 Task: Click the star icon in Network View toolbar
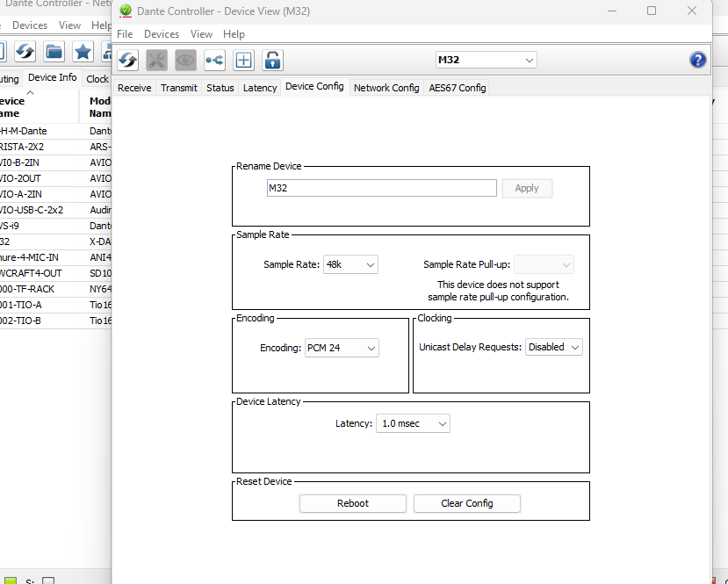pyautogui.click(x=83, y=52)
